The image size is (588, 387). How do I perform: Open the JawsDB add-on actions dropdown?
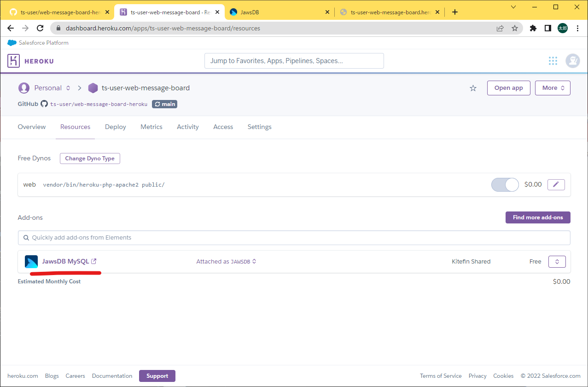point(557,262)
